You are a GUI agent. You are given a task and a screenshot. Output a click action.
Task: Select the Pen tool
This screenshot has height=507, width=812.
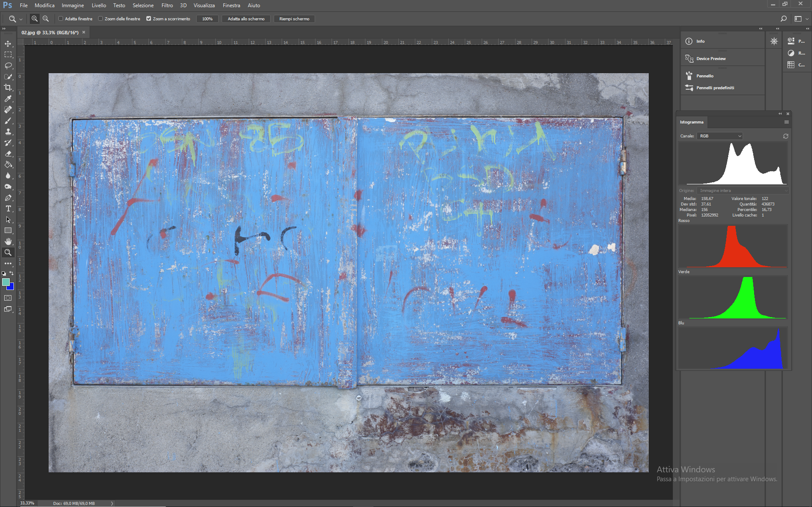[8, 197]
